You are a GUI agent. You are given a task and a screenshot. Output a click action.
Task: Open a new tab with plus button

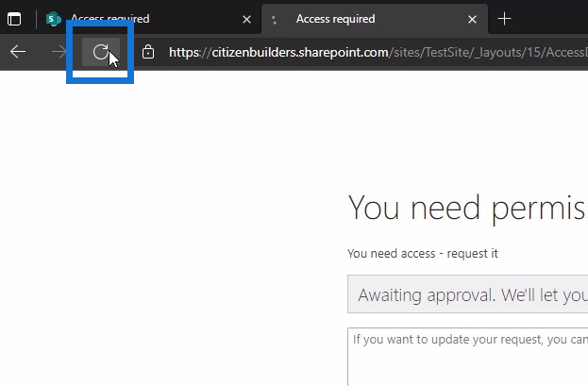[504, 18]
